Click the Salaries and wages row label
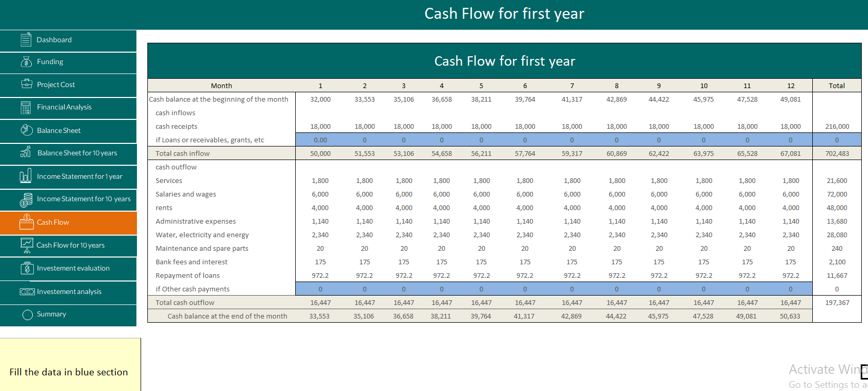The image size is (868, 391). [x=186, y=194]
